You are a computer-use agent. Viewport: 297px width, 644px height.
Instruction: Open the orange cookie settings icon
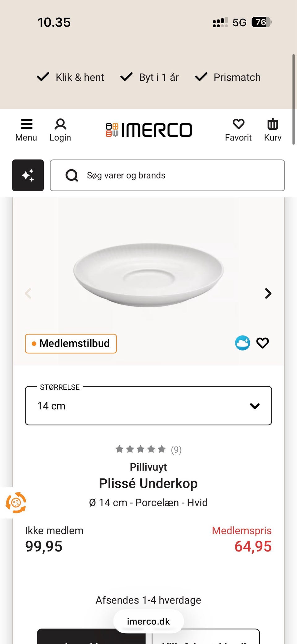(x=16, y=503)
